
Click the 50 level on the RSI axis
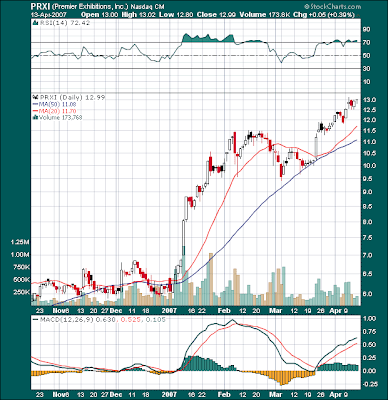366,56
